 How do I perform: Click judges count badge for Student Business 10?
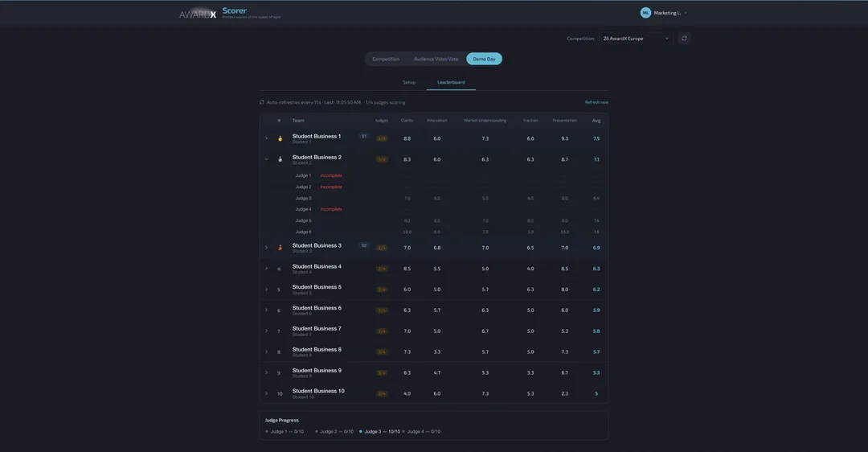click(382, 394)
